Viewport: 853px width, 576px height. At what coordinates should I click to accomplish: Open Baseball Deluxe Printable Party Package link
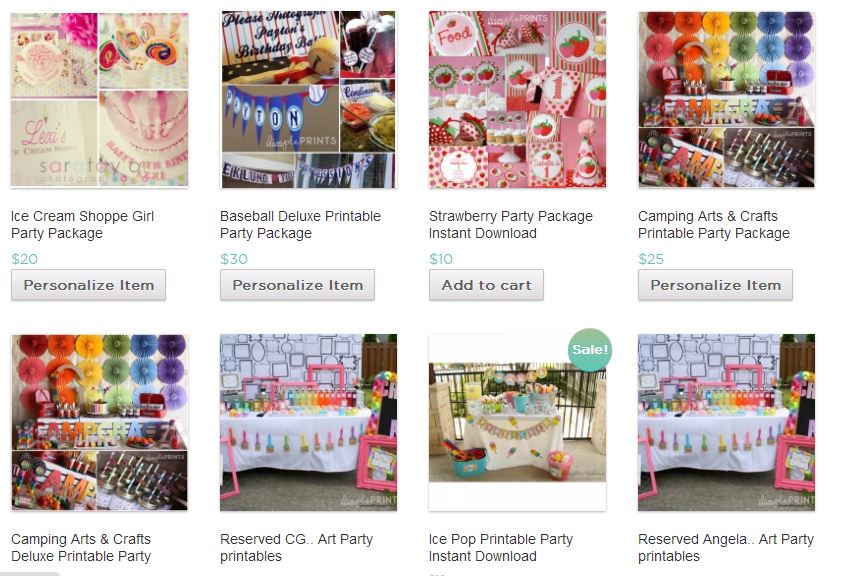(x=300, y=225)
